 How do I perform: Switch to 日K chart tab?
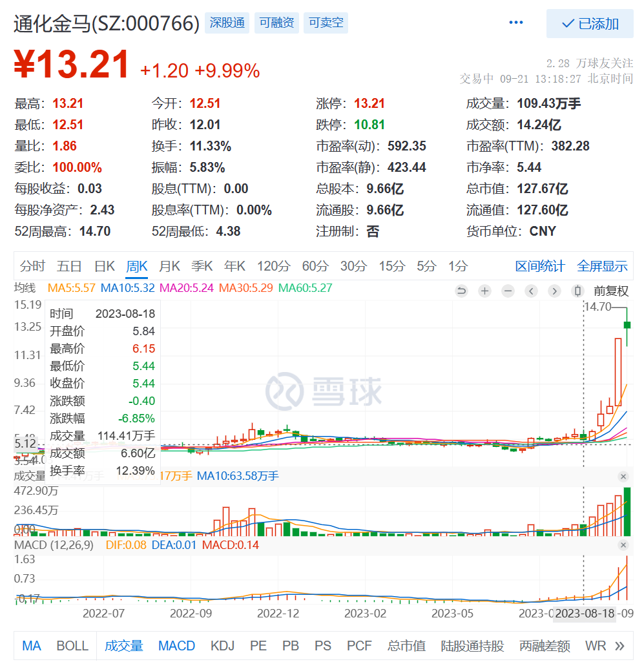coord(104,266)
